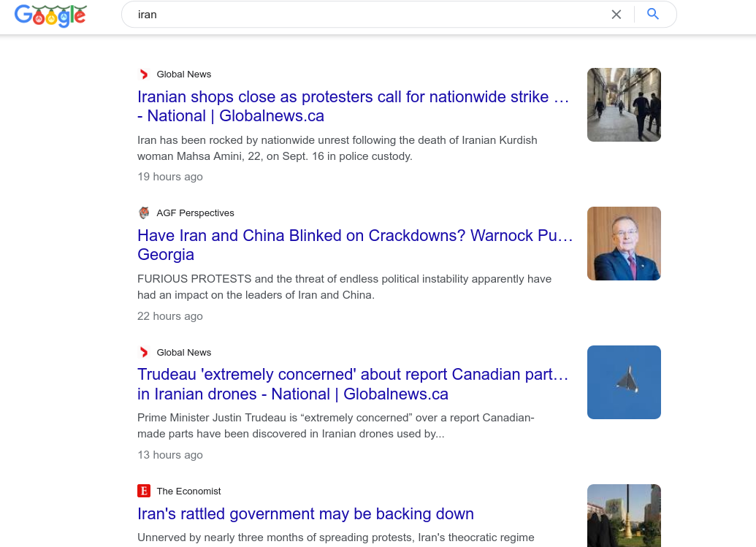This screenshot has height=547, width=756.
Task: Open 'Have Iran and China Blinked' headline
Action: [x=355, y=245]
